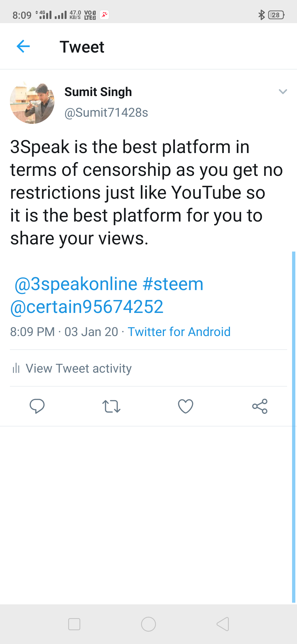Viewport: 297px width, 644px height.
Task: Tap the share icon below the tweet
Action: tap(260, 406)
